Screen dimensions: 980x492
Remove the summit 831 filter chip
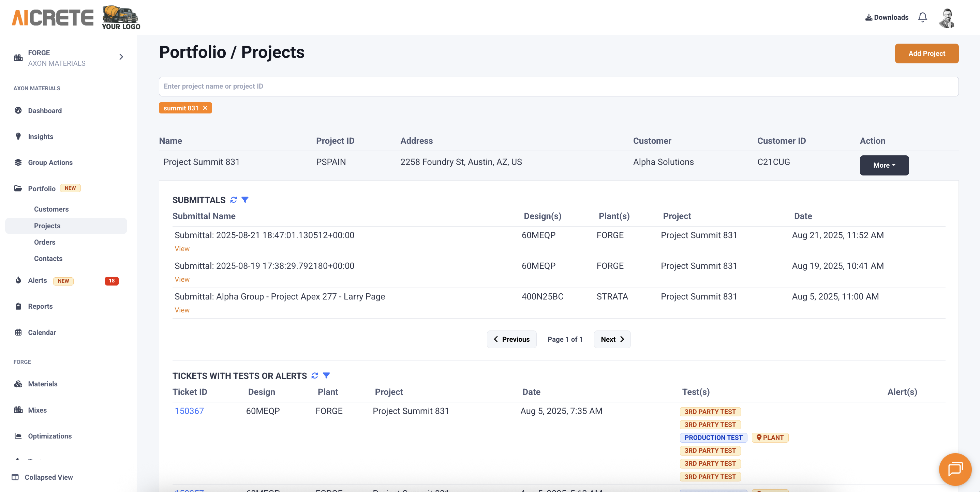(x=205, y=108)
